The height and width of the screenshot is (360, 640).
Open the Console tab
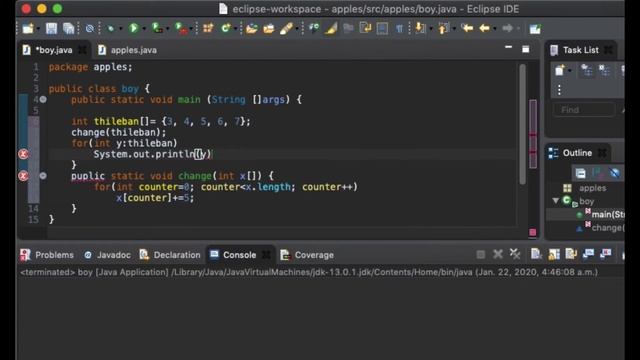[x=239, y=255]
